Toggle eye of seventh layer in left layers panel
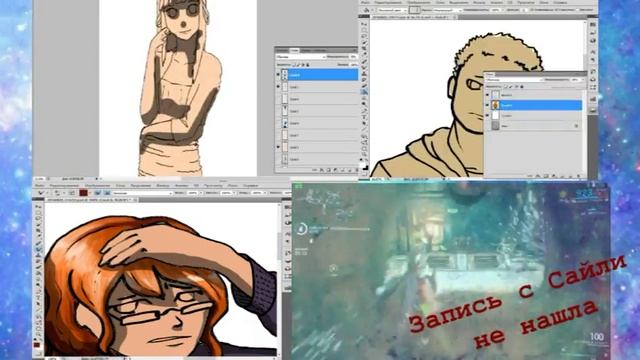The height and width of the screenshot is (360, 640). [278, 147]
